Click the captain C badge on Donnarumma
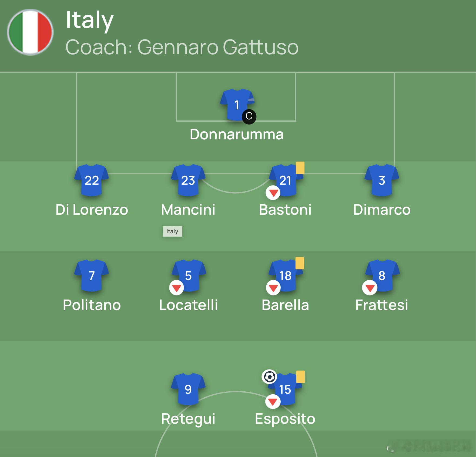This screenshot has height=457, width=476. [x=249, y=116]
